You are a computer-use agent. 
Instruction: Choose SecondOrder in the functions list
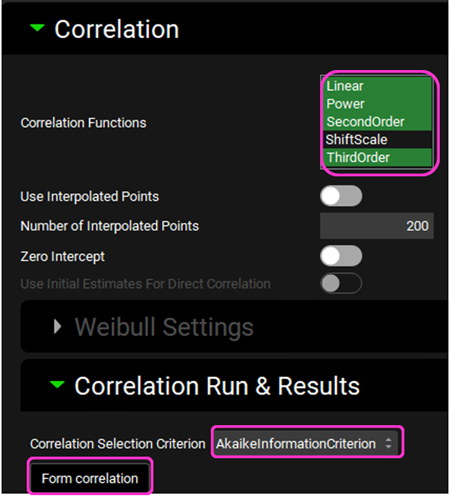click(377, 122)
